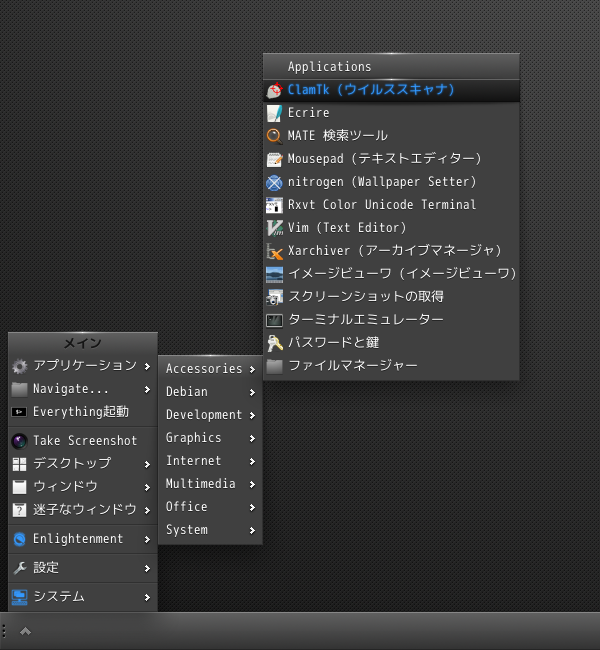Screen dimensions: 600x650
Task: Expand the Debian category arrow
Action: pos(252,392)
